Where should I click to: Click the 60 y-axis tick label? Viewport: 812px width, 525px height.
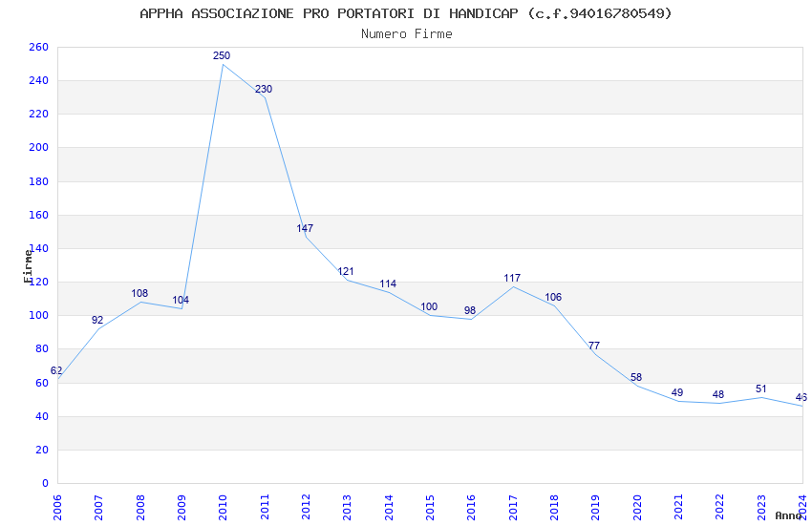pos(42,384)
